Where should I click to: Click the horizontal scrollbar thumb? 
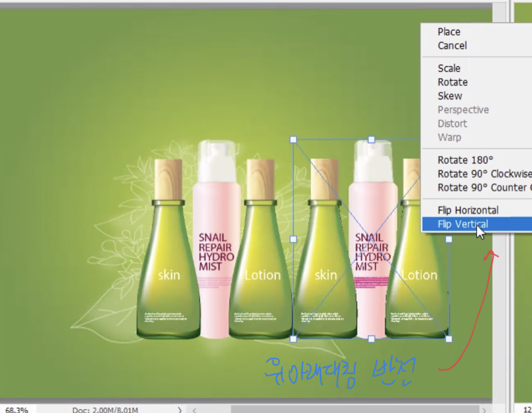tap(355, 409)
